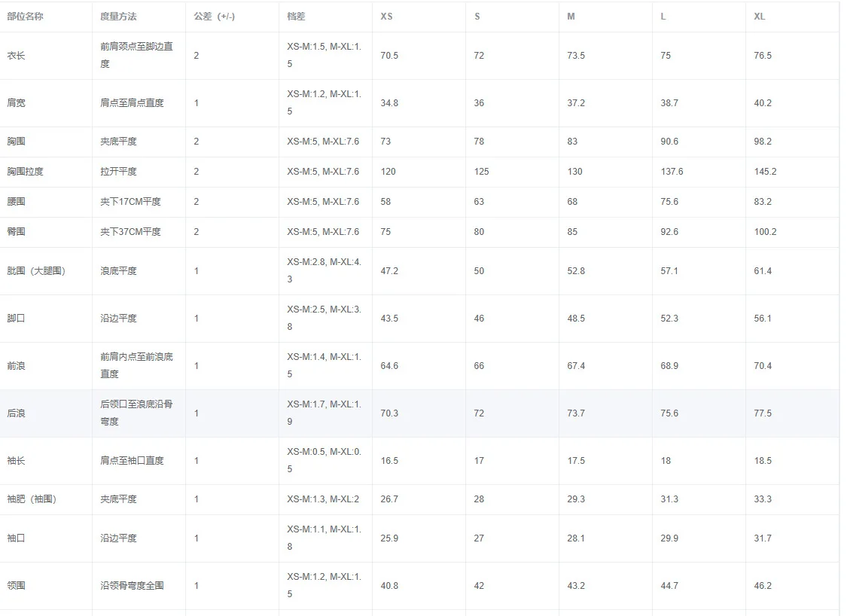Image resolution: width=850 pixels, height=616 pixels.
Task: Select the 袖肥（袖围）row label
Action: 32,499
